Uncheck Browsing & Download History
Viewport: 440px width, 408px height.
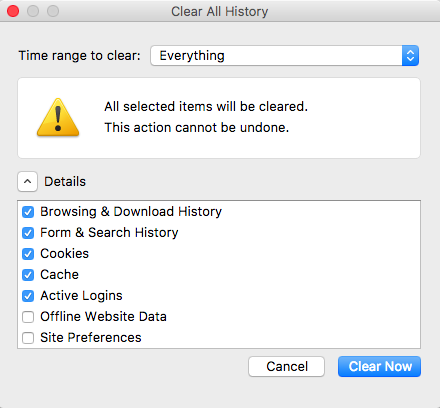[28, 212]
